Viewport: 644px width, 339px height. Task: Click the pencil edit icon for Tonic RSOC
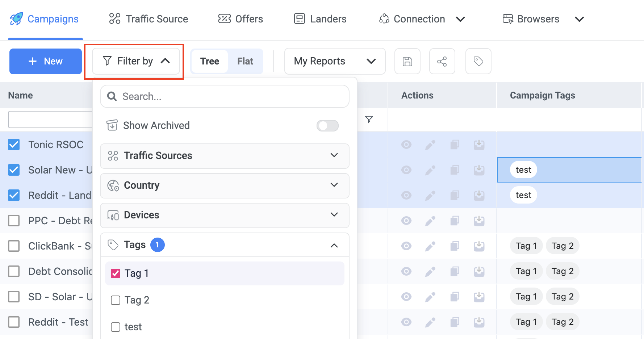tap(430, 145)
